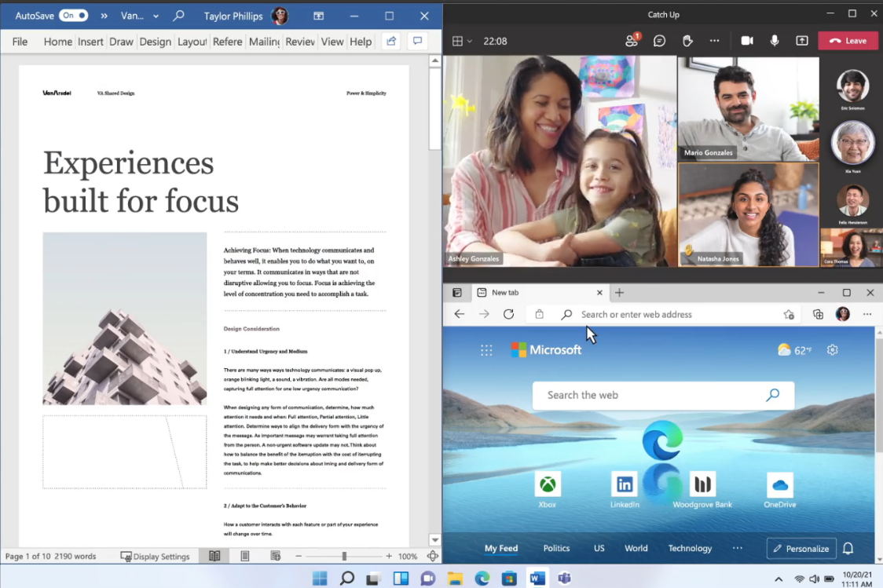Toggle AutoSave switch in Word

tap(73, 16)
